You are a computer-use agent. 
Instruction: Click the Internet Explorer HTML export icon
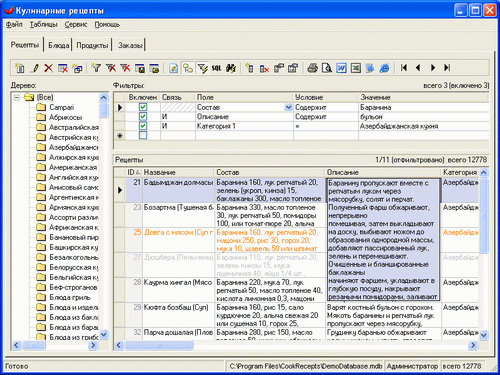385,68
